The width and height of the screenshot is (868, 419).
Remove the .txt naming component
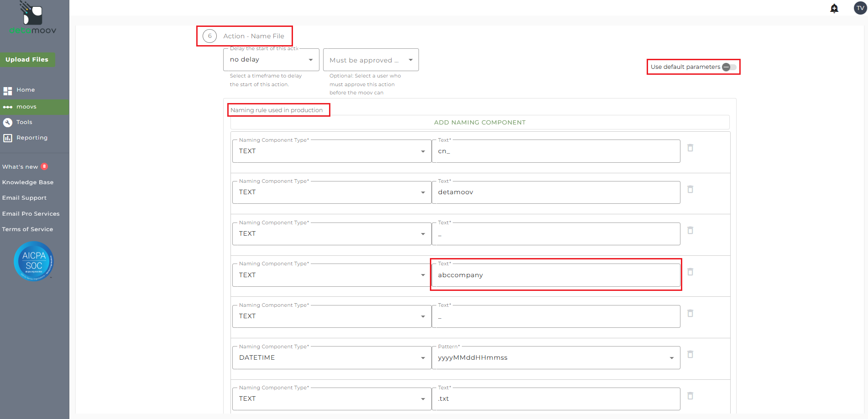(690, 396)
